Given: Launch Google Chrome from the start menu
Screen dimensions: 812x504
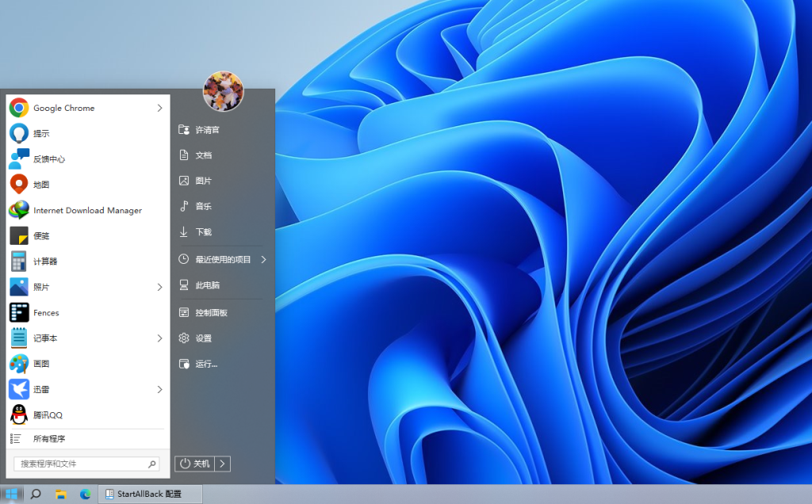Looking at the screenshot, I should pos(63,108).
